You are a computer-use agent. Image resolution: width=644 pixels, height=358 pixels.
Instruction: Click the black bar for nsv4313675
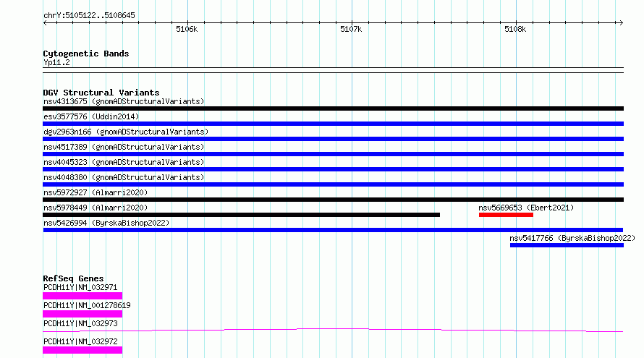click(x=333, y=108)
